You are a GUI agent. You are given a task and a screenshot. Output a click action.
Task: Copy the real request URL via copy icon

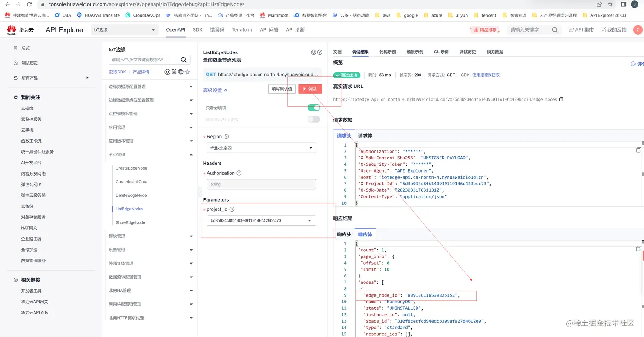coord(561,99)
